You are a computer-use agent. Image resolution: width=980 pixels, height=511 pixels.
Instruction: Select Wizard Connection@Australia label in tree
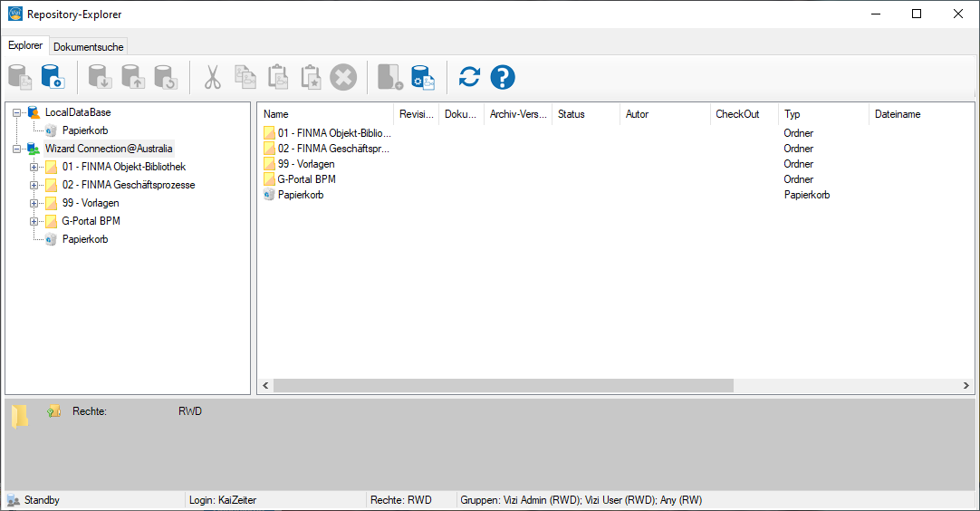[x=109, y=149]
